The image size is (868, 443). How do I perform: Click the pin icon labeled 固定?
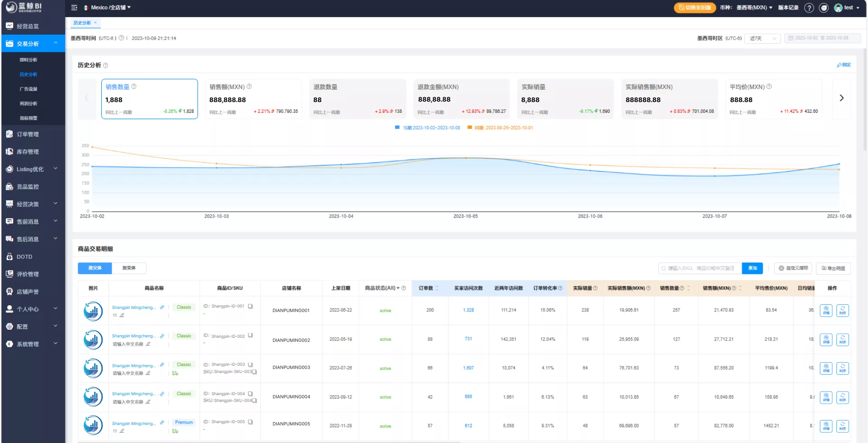[844, 65]
